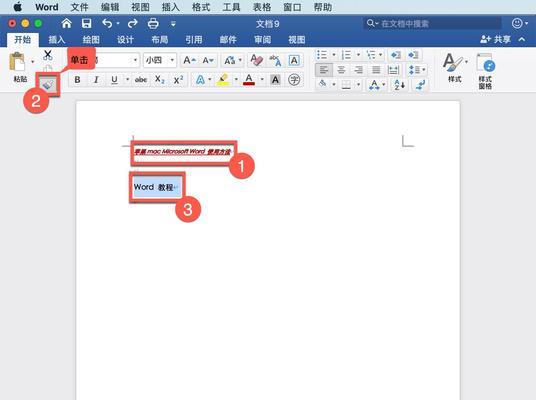This screenshot has width=536, height=400.
Task: Undo the last action
Action: [x=107, y=23]
